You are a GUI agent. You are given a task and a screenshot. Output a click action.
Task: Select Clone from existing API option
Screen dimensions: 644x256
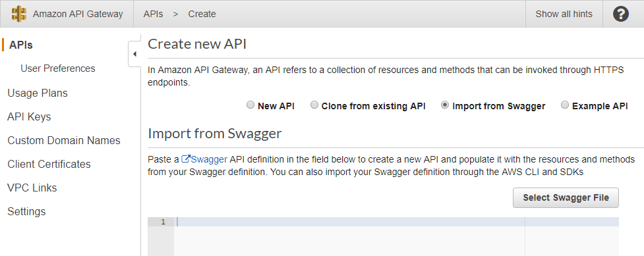point(314,105)
